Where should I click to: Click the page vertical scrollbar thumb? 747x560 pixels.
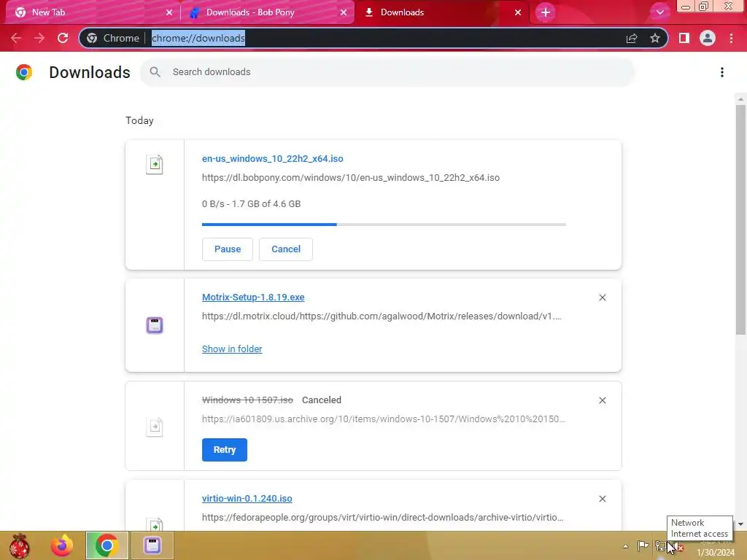pyautogui.click(x=740, y=219)
